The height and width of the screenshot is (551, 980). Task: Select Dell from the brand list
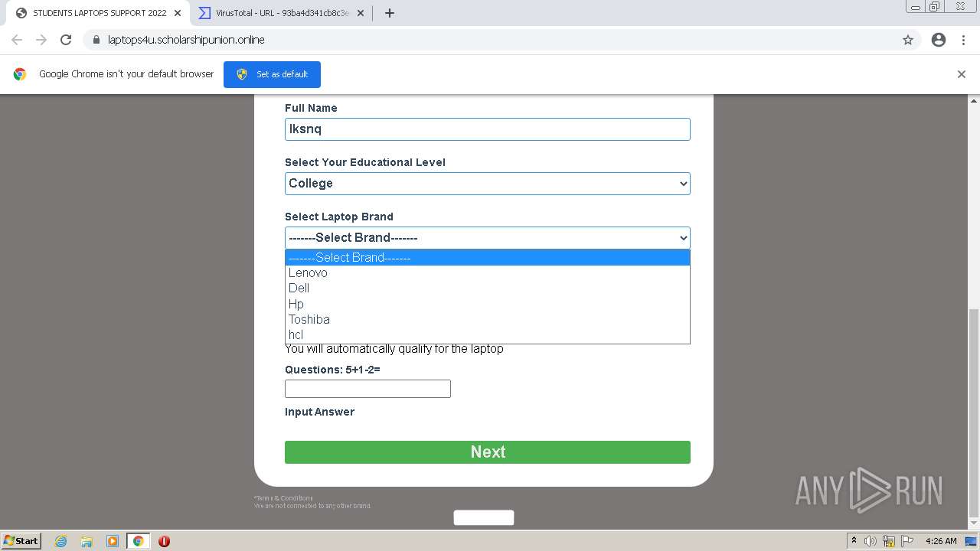488,289
